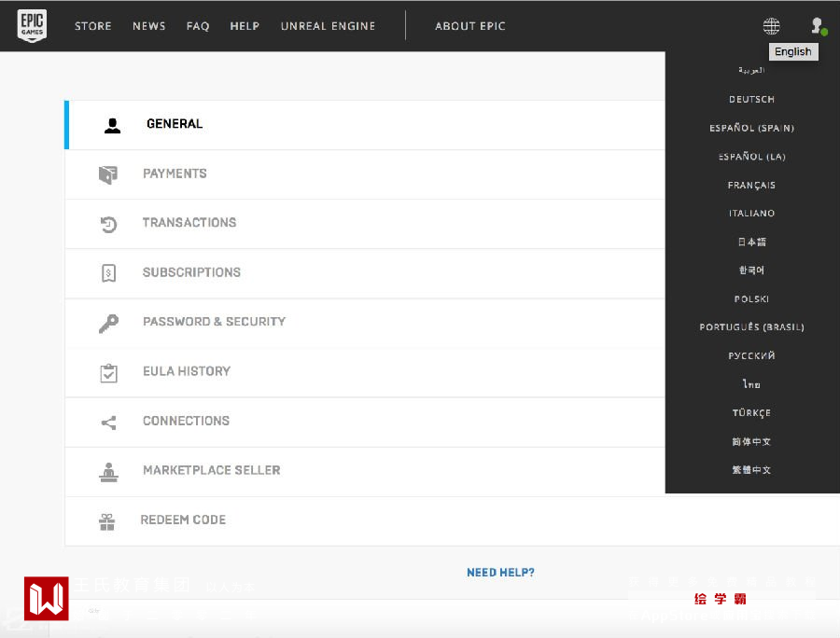Choose Русский language
Screen dimensions: 840x638
751,355
